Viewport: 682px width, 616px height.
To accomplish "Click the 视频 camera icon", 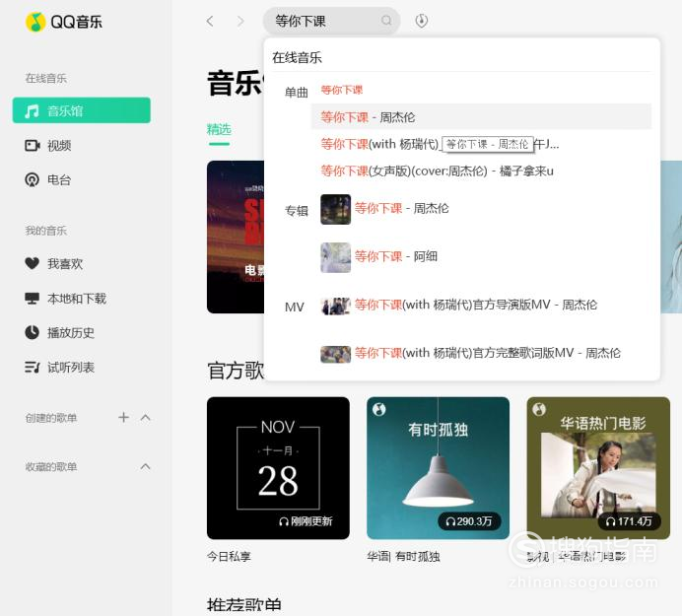I will click(x=33, y=145).
